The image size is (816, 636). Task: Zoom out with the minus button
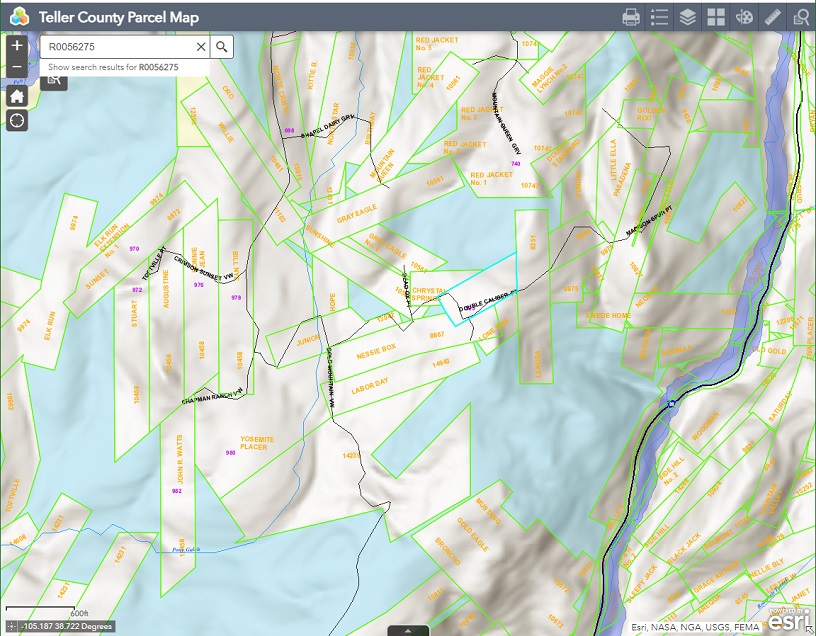[15, 68]
